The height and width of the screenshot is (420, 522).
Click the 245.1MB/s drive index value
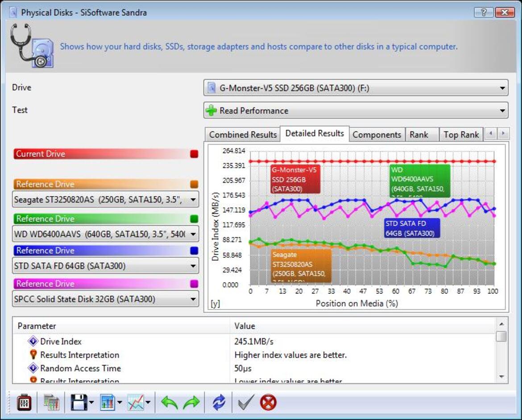click(254, 342)
